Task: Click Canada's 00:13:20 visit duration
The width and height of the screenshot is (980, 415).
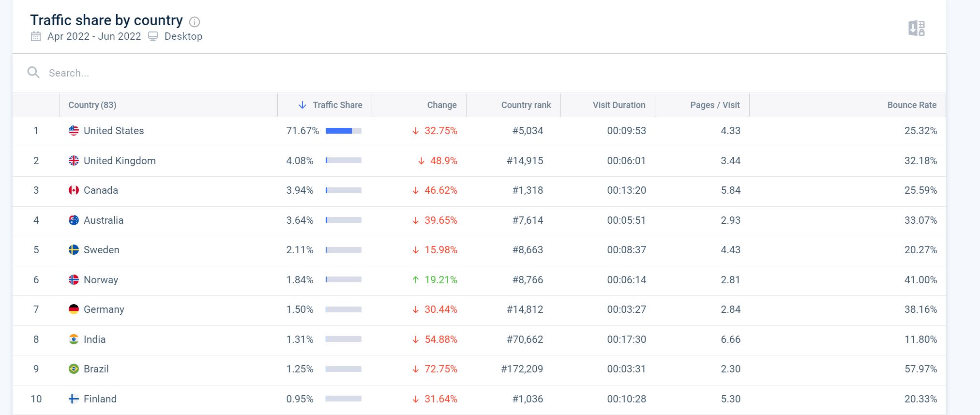Action: [x=627, y=190]
